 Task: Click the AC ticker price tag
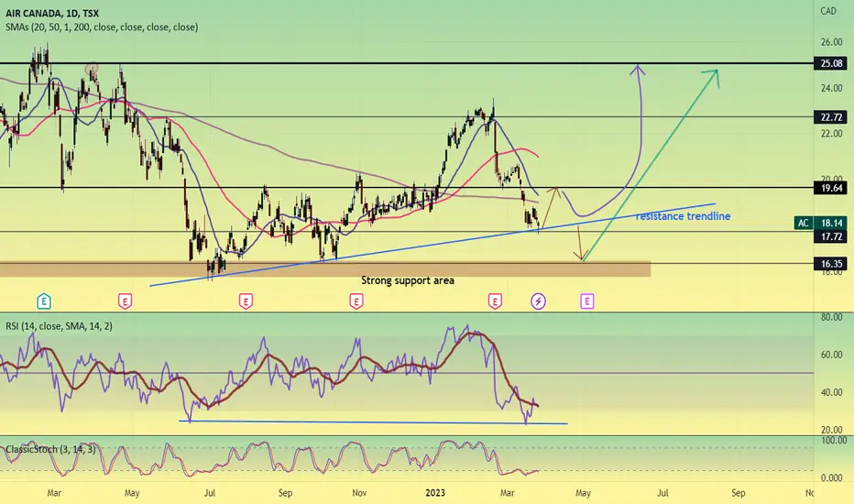point(803,223)
